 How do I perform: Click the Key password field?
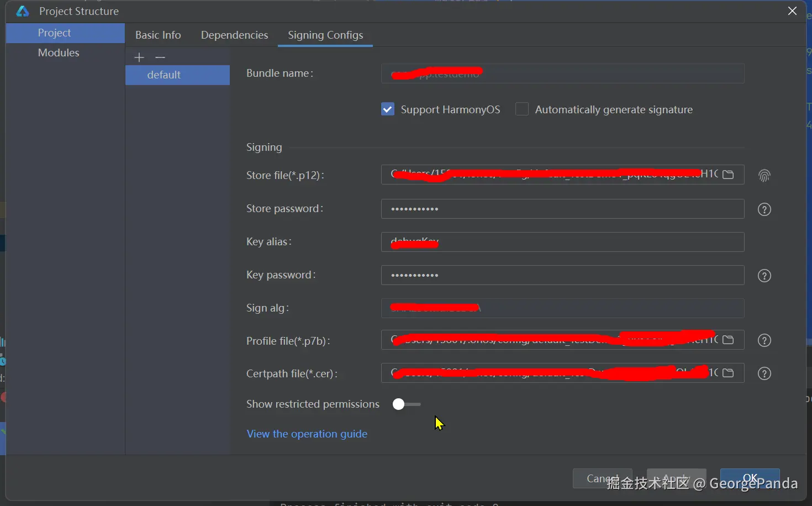tap(562, 275)
